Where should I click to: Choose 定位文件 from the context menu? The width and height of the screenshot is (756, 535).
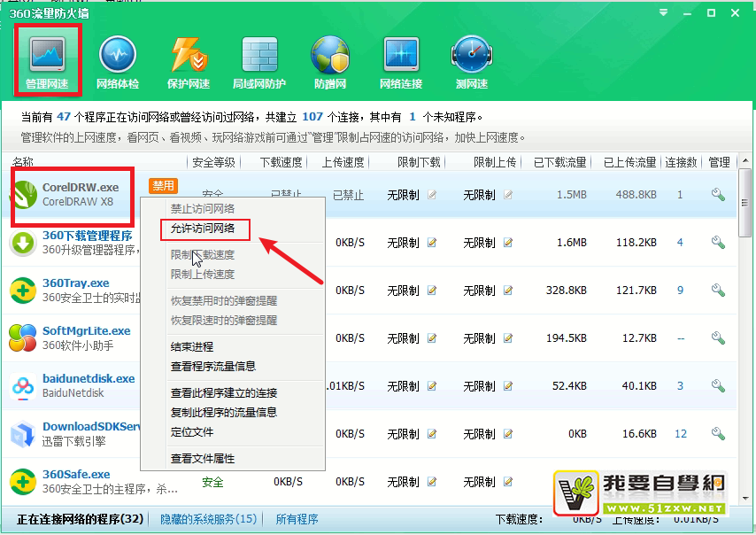tap(192, 431)
